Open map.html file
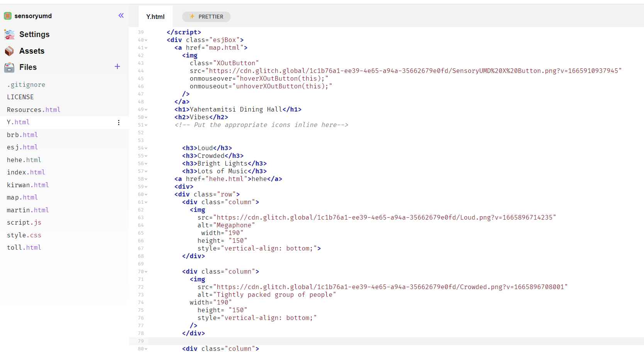 point(22,197)
